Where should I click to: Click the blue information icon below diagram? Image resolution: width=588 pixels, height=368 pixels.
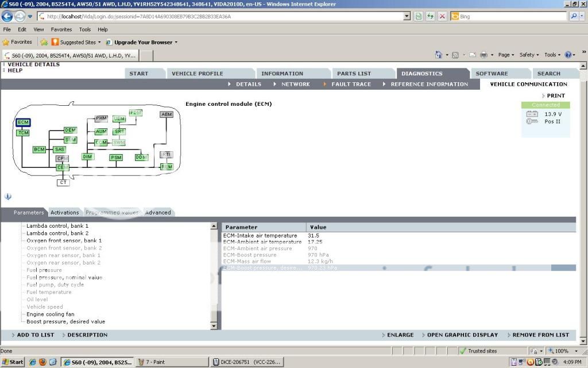tap(8, 197)
